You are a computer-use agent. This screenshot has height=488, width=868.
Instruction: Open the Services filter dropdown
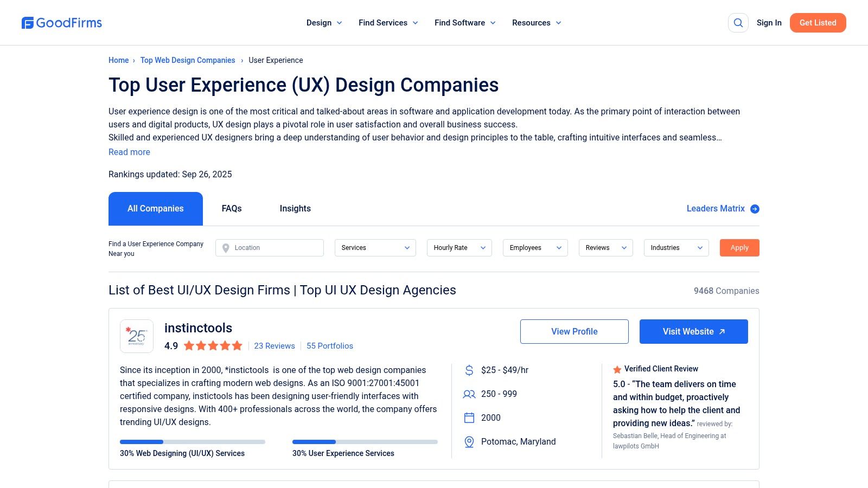point(375,248)
